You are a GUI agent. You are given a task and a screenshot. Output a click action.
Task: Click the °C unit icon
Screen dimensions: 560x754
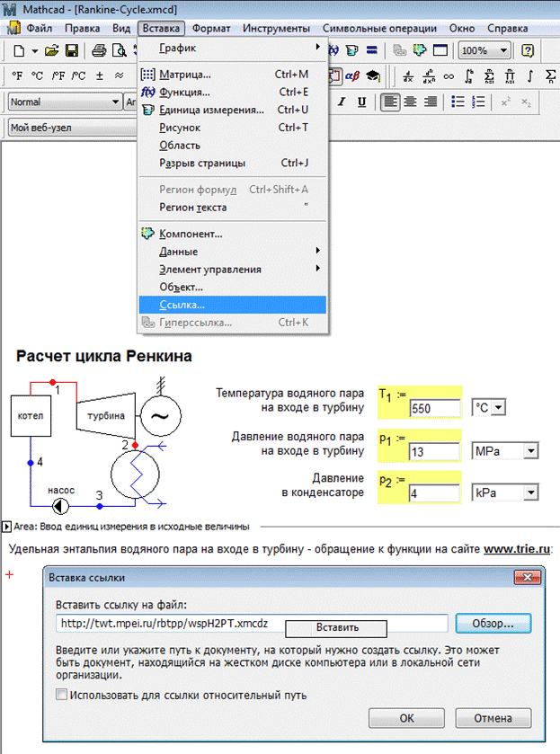click(x=37, y=75)
